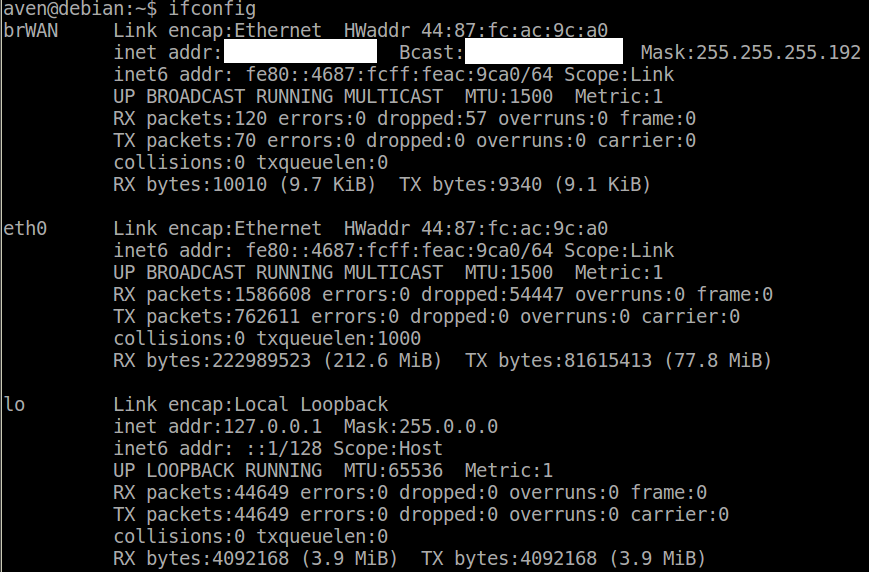This screenshot has width=869, height=572.
Task: Click RX bytes:10010 (9.7 KiB)
Action: click(245, 185)
